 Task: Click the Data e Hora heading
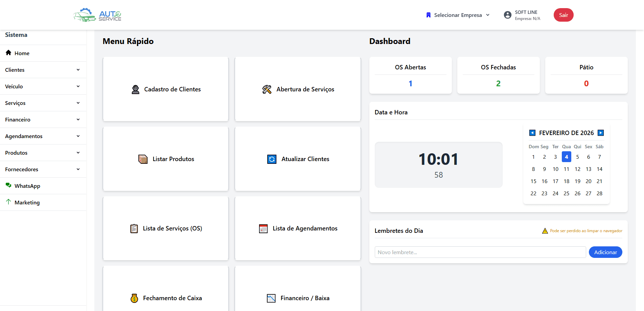coord(391,112)
